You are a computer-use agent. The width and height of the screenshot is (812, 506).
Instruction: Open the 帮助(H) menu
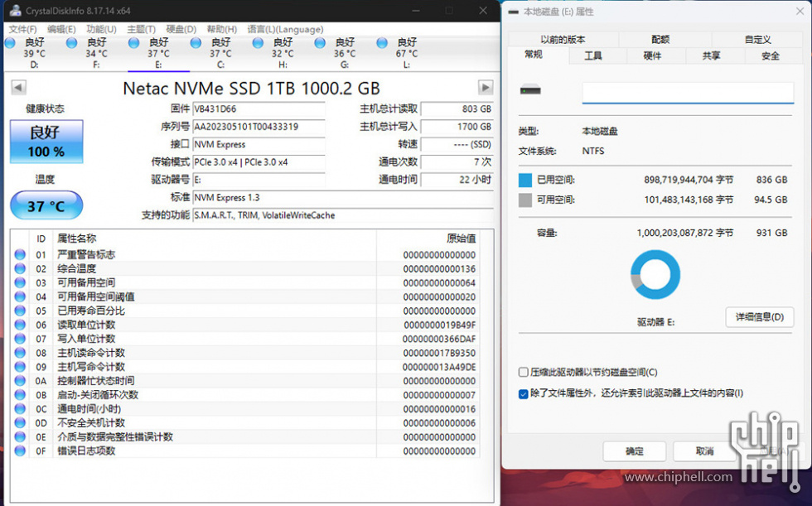tap(222, 29)
